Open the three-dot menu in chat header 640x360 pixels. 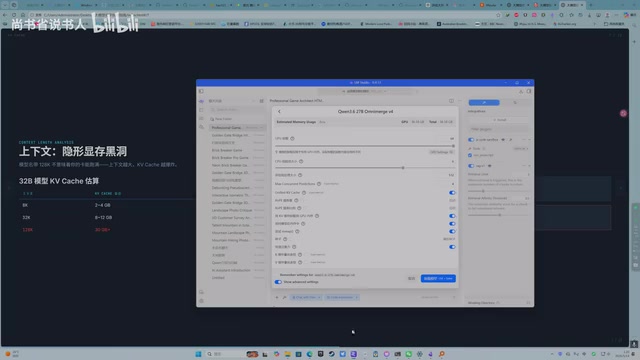point(460,100)
